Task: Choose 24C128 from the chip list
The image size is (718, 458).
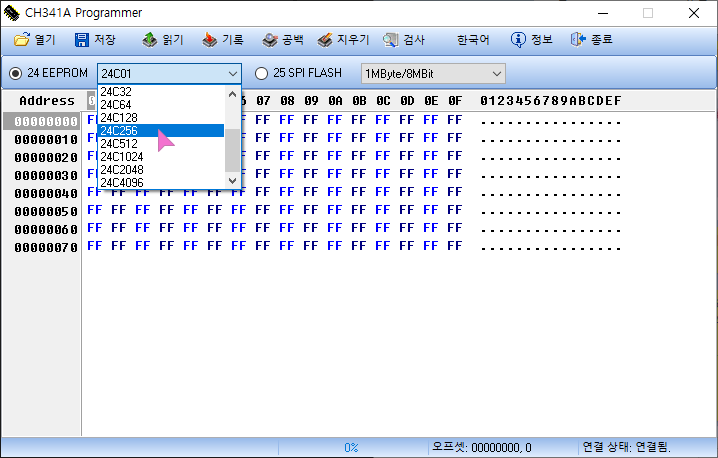Action: click(x=161, y=118)
